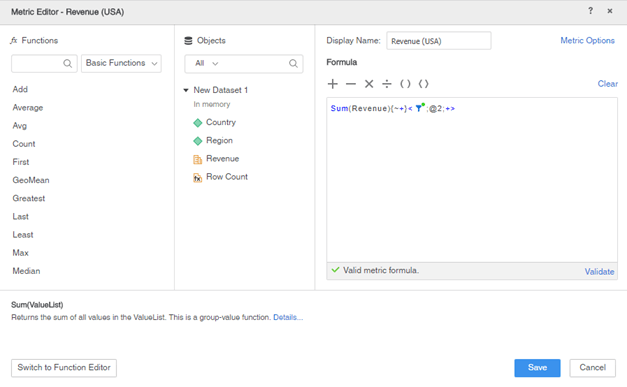627x387 pixels.
Task: Validate the metric formula
Action: pos(599,271)
